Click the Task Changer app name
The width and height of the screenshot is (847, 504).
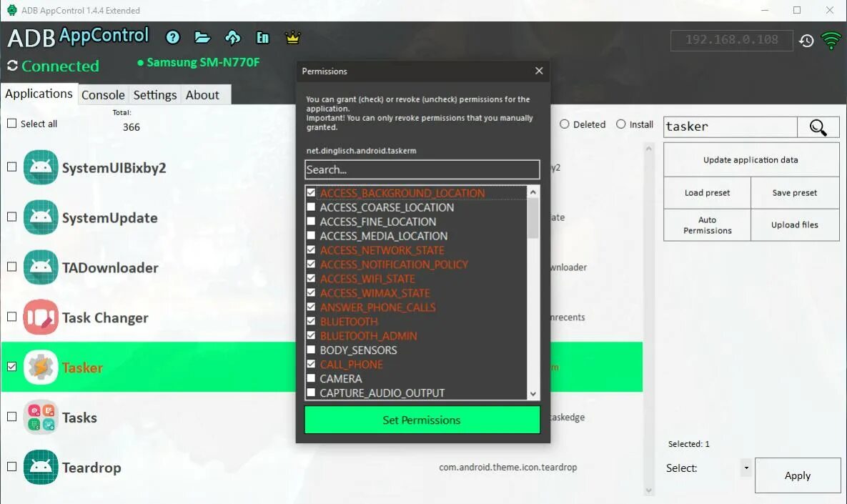tap(105, 317)
